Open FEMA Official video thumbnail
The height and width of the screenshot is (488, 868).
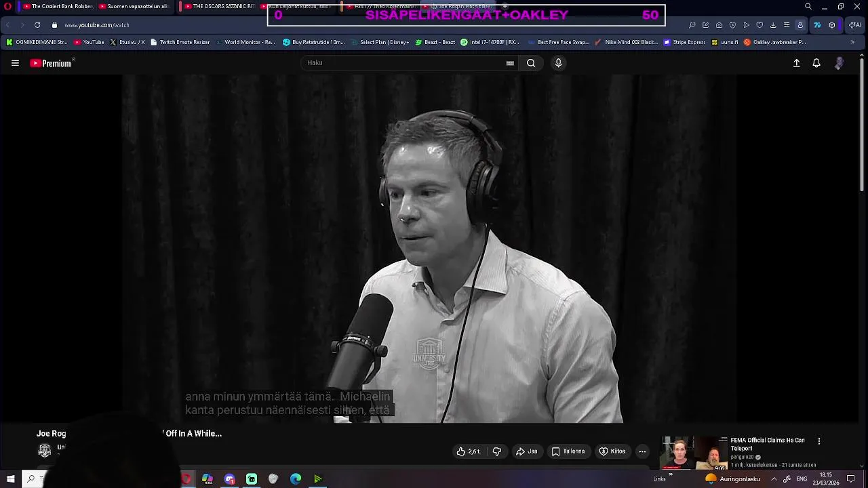[694, 453]
